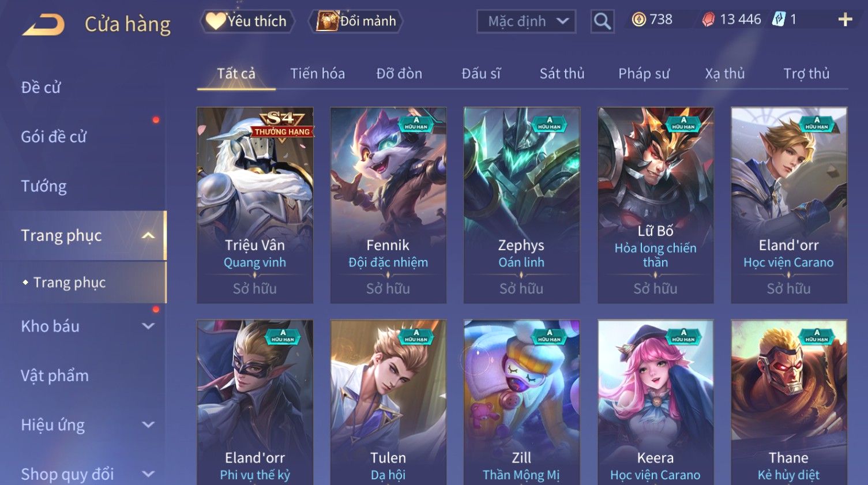
Task: Expand the Kho báu sidebar section
Action: tap(148, 326)
